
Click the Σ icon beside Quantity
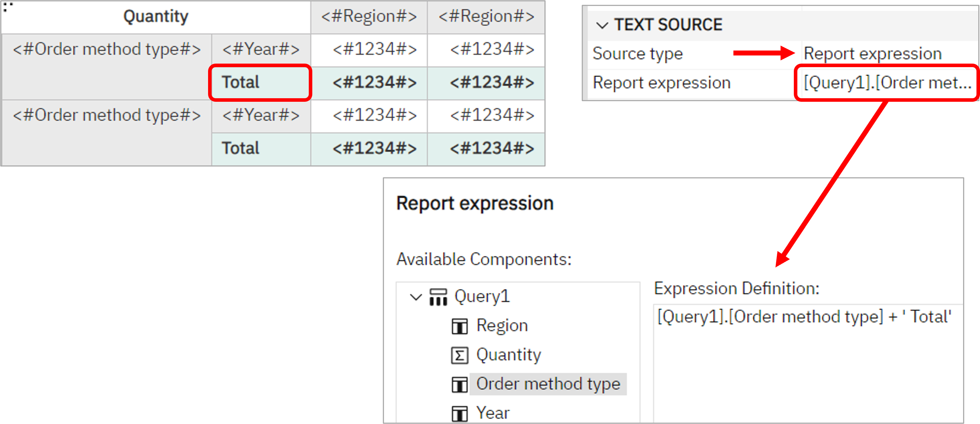pyautogui.click(x=460, y=355)
